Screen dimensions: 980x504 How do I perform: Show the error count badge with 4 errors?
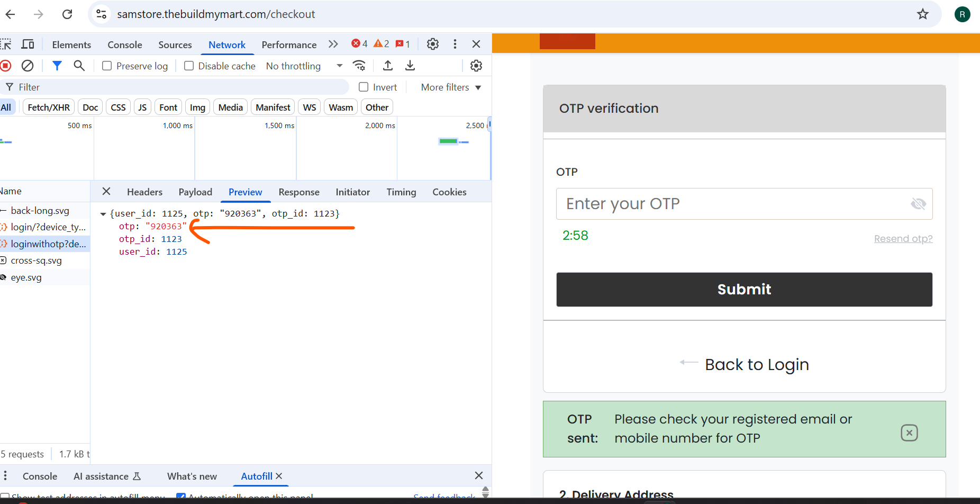(x=359, y=44)
